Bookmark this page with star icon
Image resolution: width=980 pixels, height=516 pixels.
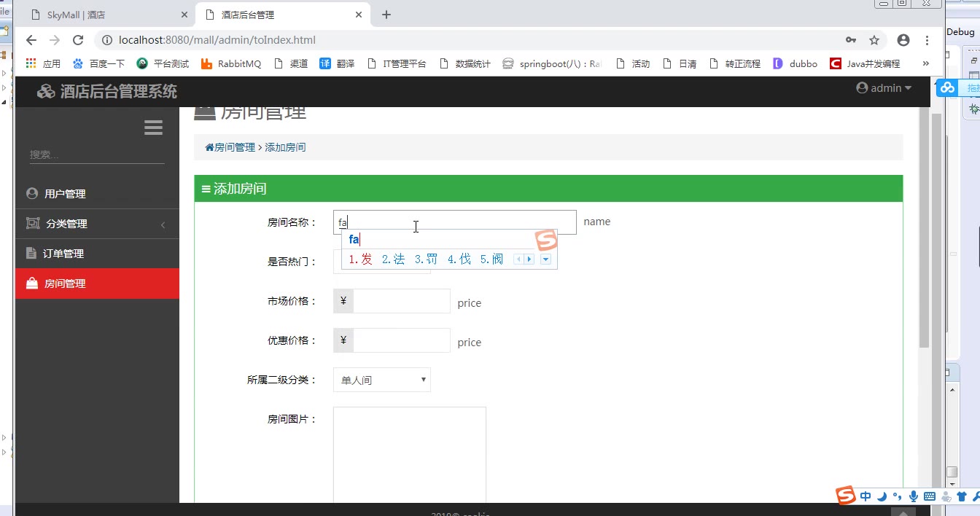click(874, 40)
